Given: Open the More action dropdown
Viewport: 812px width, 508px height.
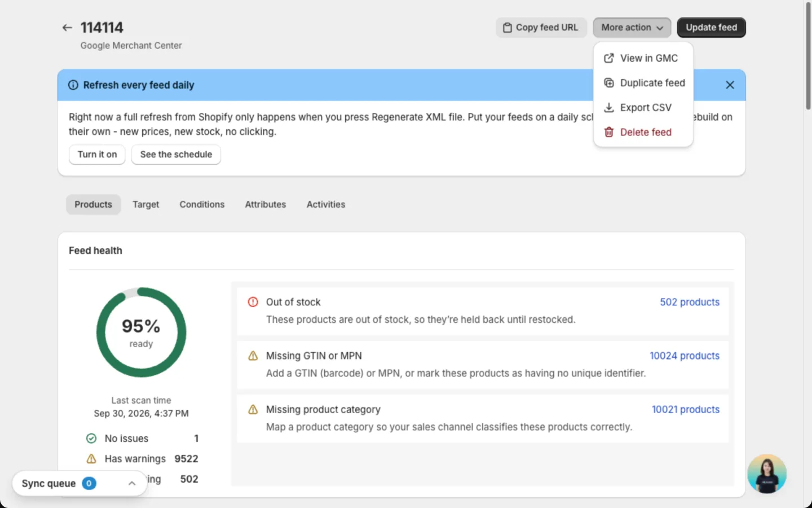Looking at the screenshot, I should coord(632,28).
